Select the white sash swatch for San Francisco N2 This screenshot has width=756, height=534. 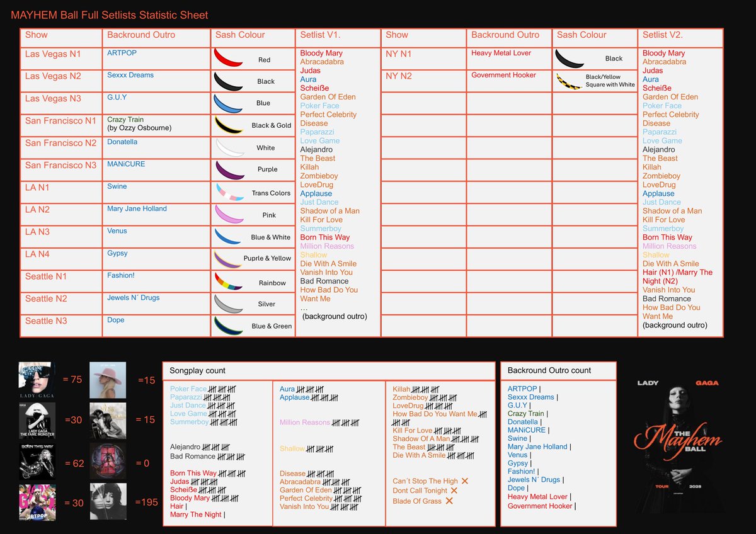[x=229, y=147]
